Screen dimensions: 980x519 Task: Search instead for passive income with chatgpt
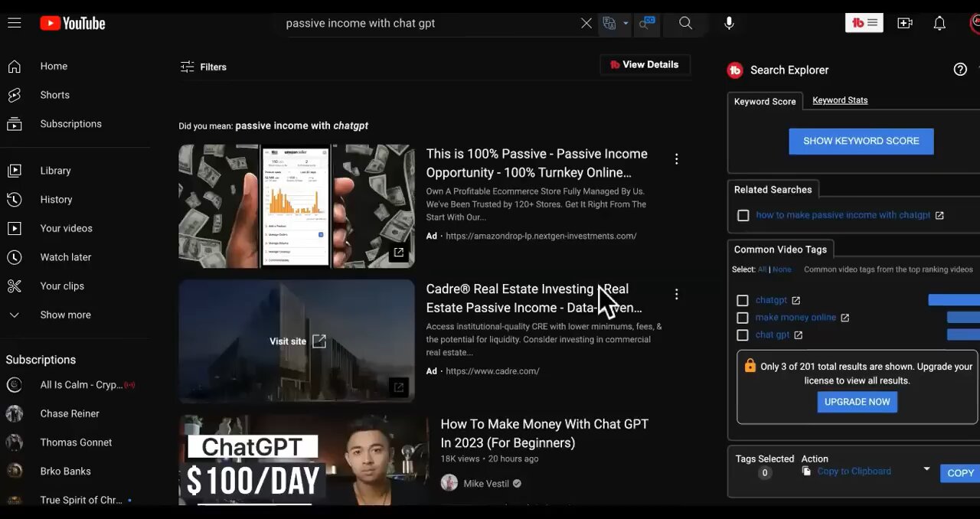click(302, 126)
